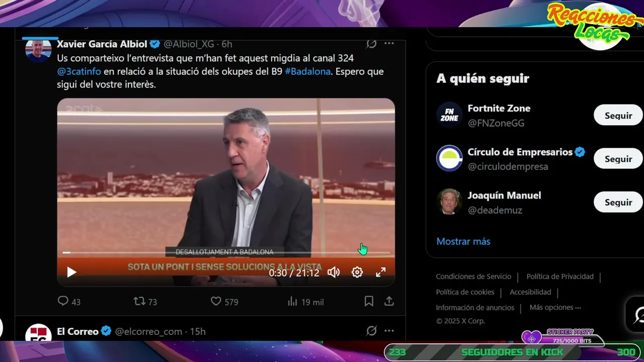Open Grok icon on El Correo tweet

[371, 331]
